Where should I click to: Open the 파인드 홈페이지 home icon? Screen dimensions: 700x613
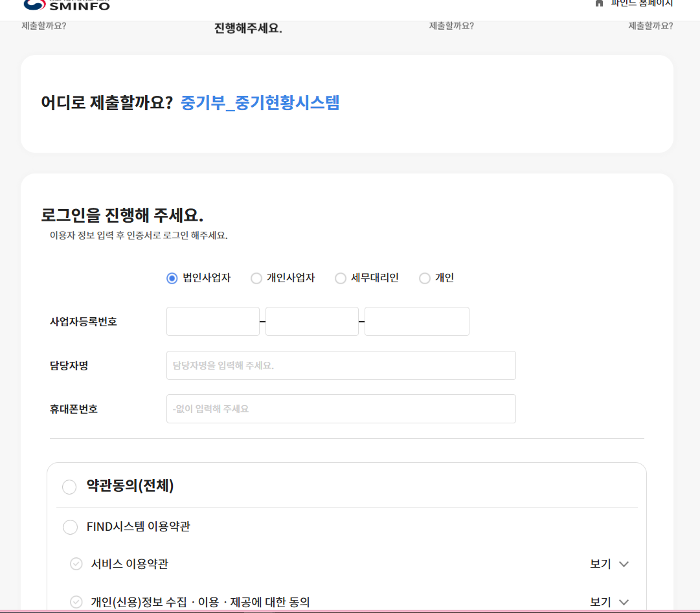[x=599, y=3]
